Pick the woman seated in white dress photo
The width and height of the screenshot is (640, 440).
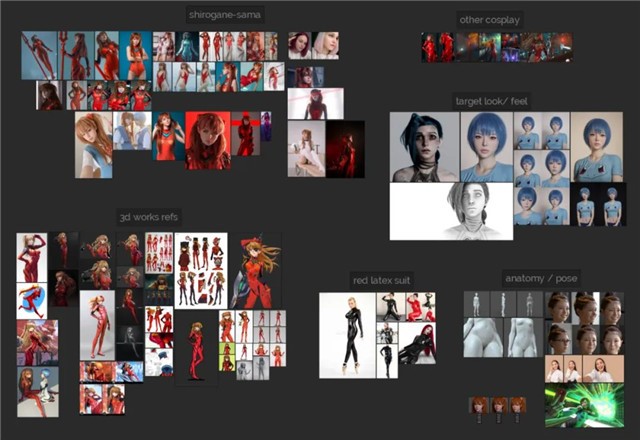(x=306, y=149)
